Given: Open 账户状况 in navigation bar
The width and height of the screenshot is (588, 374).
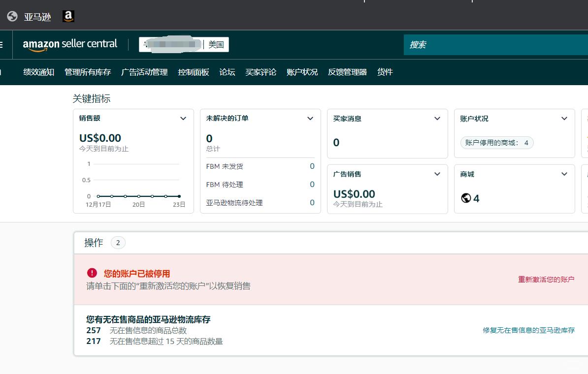Looking at the screenshot, I should [302, 72].
